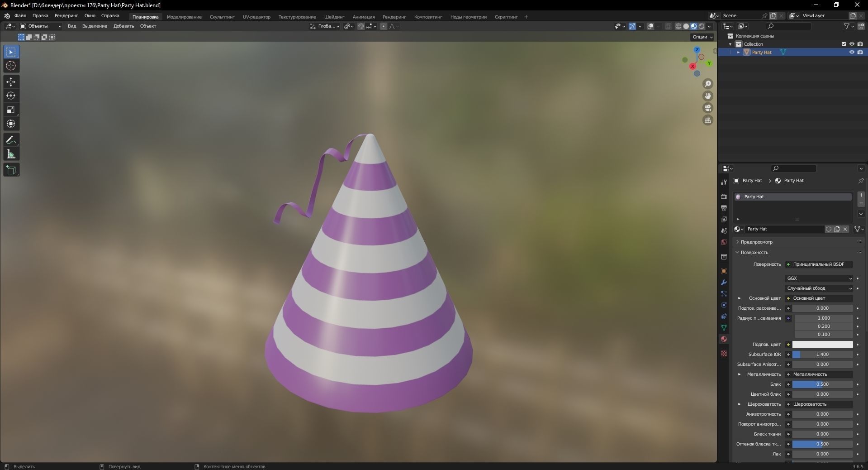Open the Tool properties tab
The height and width of the screenshot is (470, 868).
[x=724, y=182]
